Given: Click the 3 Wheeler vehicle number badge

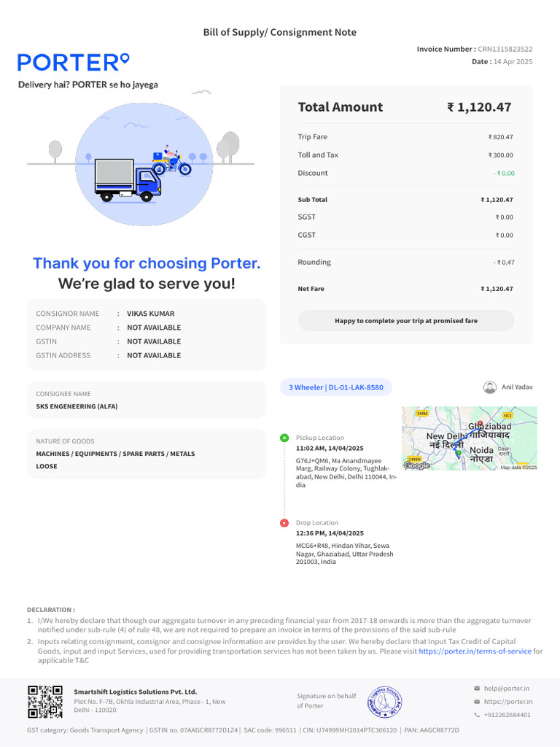Looking at the screenshot, I should 336,387.
